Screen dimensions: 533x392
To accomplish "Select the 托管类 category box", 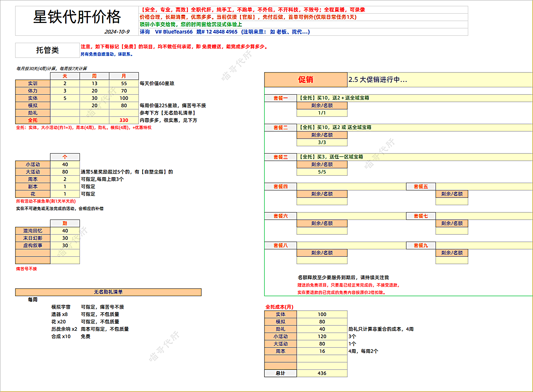I will coord(47,50).
